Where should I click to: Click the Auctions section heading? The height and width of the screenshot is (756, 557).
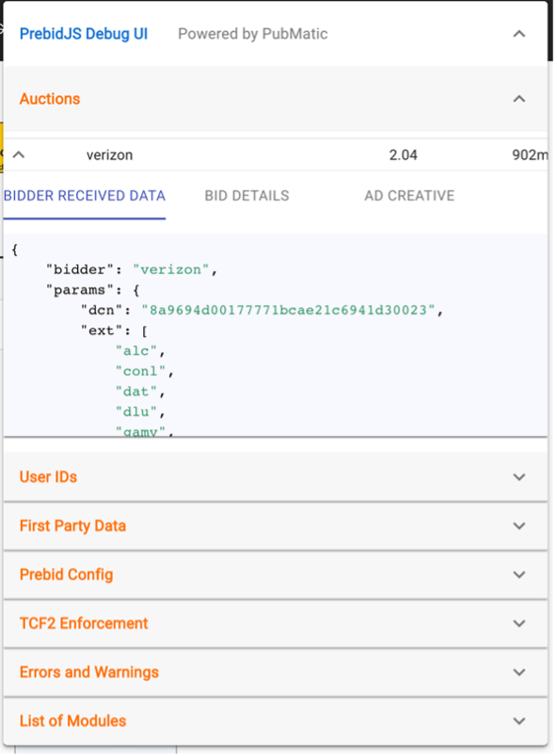pos(50,99)
